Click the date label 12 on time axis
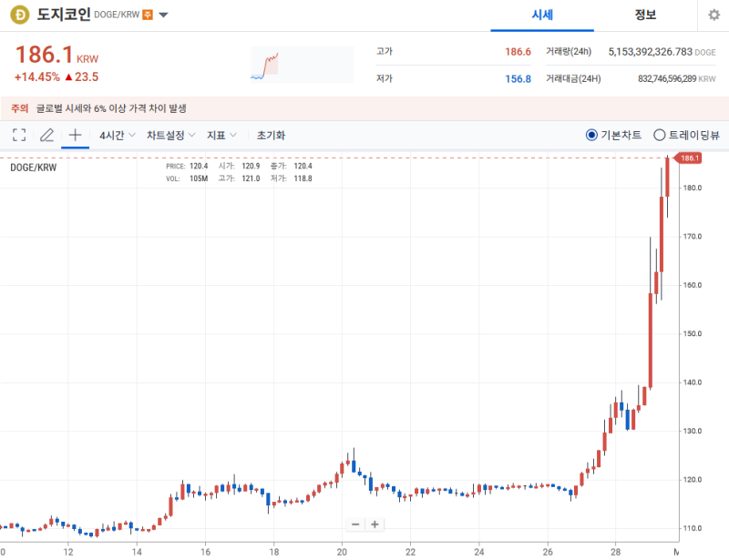Image resolution: width=729 pixels, height=560 pixels. click(68, 552)
